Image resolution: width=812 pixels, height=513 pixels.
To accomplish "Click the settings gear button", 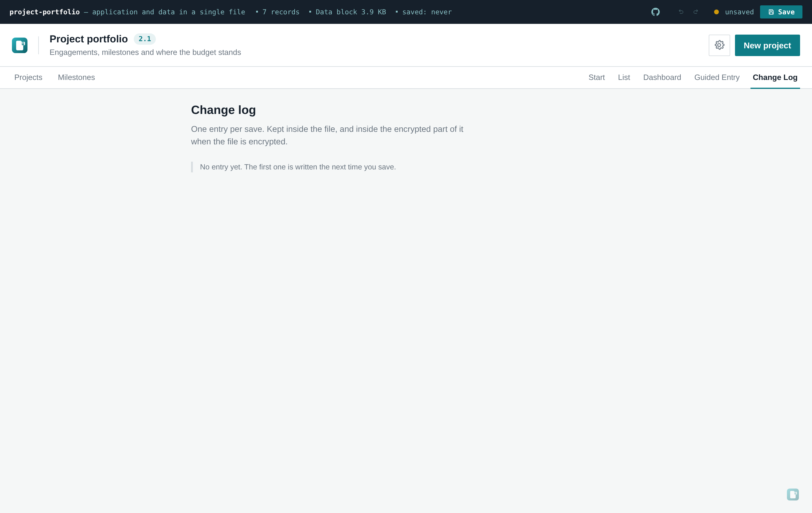I will (x=719, y=45).
